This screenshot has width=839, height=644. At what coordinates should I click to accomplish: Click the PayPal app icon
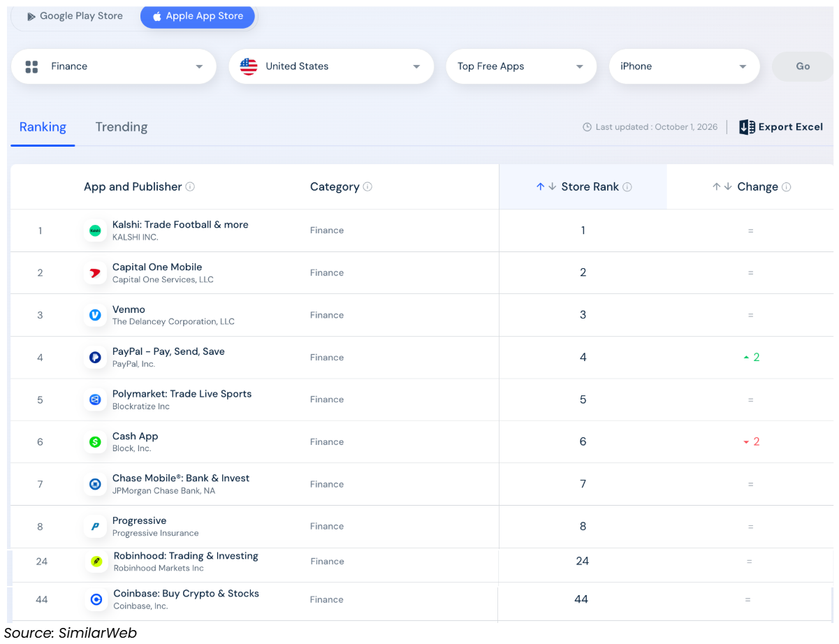click(95, 358)
